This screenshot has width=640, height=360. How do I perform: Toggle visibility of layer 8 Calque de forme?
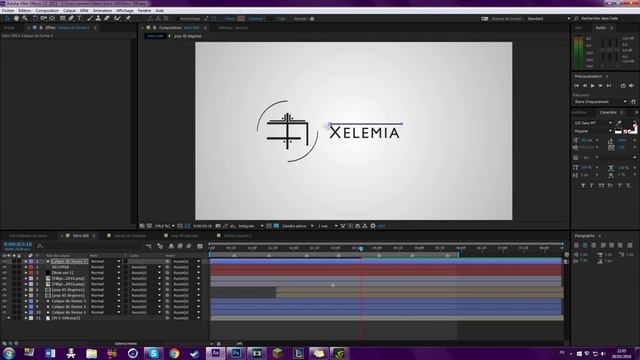(4, 301)
